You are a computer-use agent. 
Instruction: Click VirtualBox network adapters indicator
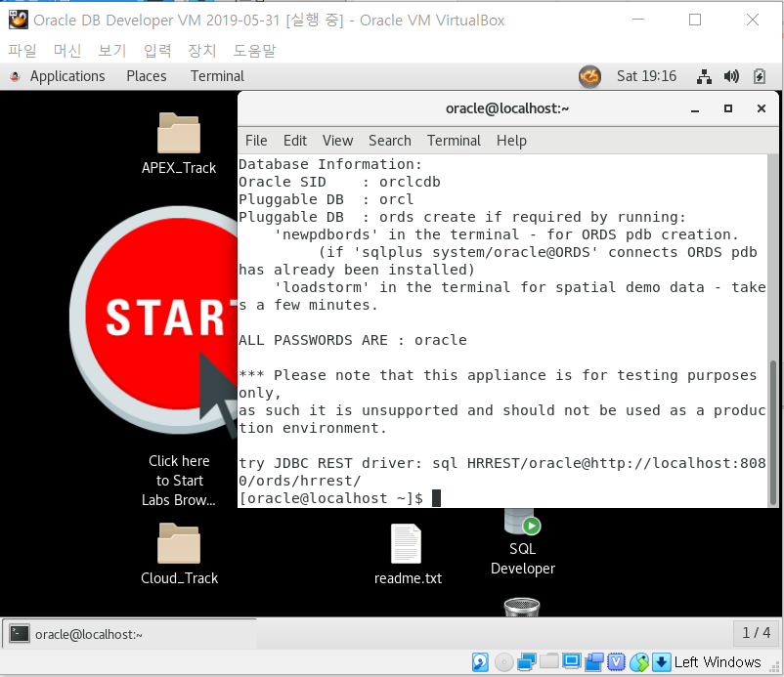[x=527, y=662]
